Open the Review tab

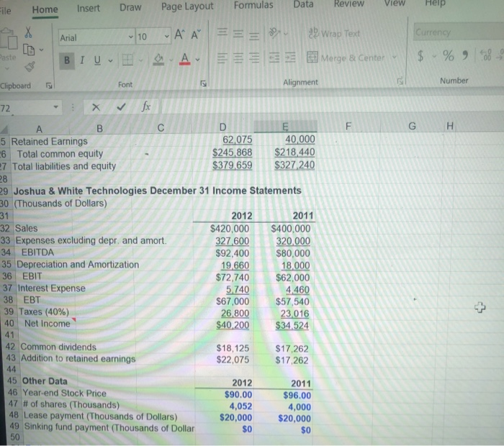coord(348,4)
